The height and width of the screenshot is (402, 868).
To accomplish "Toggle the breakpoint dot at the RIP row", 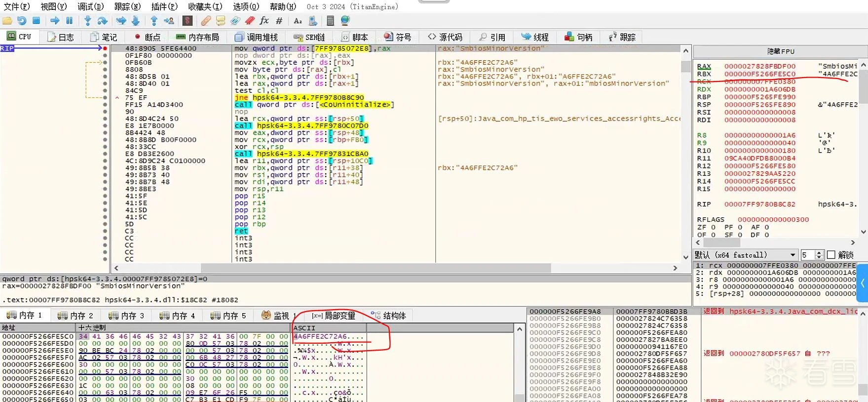I will [105, 48].
